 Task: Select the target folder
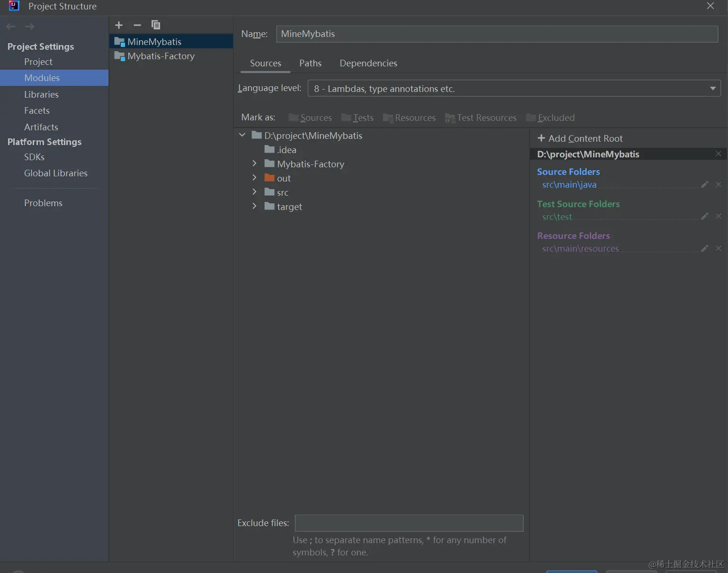pyautogui.click(x=283, y=207)
